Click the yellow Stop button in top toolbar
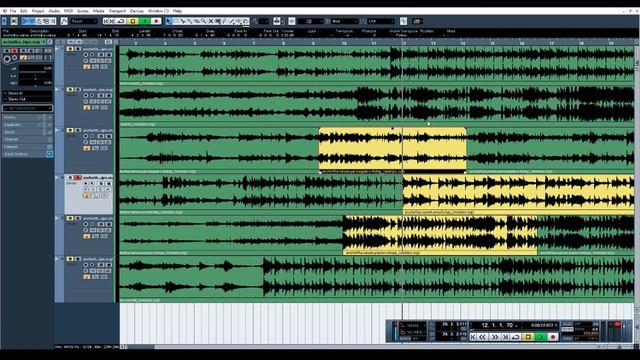Screen dimensions: 640x360 133,21
